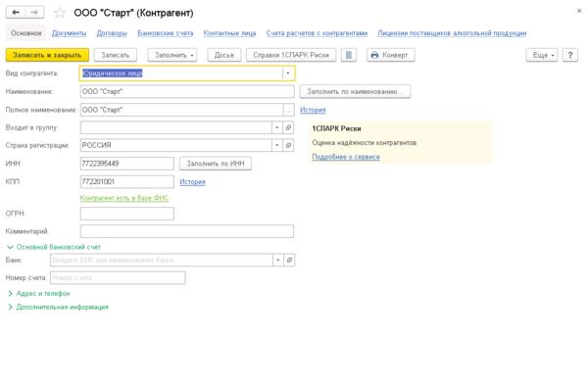This screenshot has height=385, width=588.
Task: Click into the Комментарий field
Action: pos(187,231)
